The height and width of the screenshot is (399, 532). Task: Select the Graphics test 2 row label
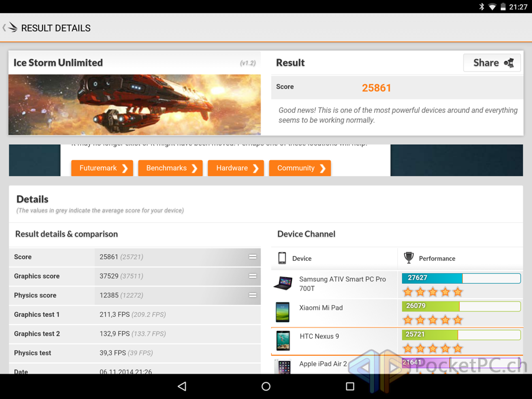(x=37, y=334)
